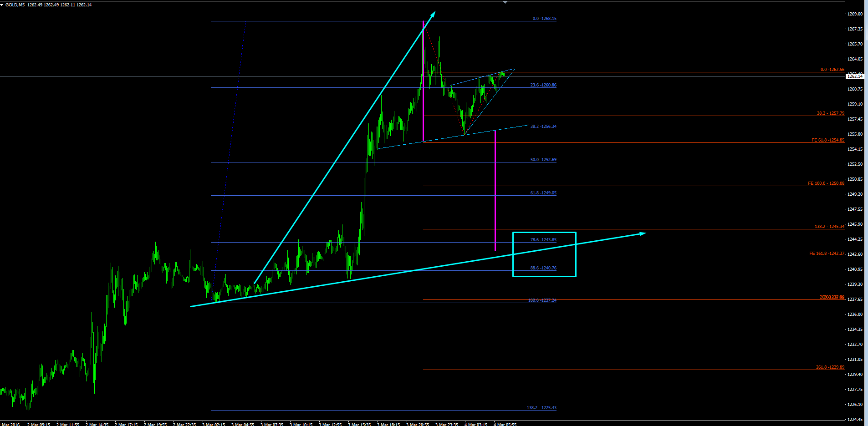Select the blue Fibonacci label 0.0 -1268.15
This screenshot has height=426, width=868.
tap(544, 19)
